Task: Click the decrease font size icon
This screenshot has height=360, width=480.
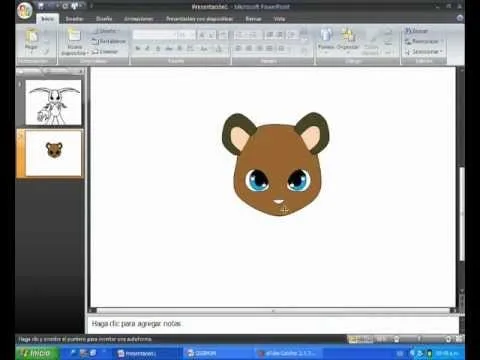Action: tap(212, 35)
